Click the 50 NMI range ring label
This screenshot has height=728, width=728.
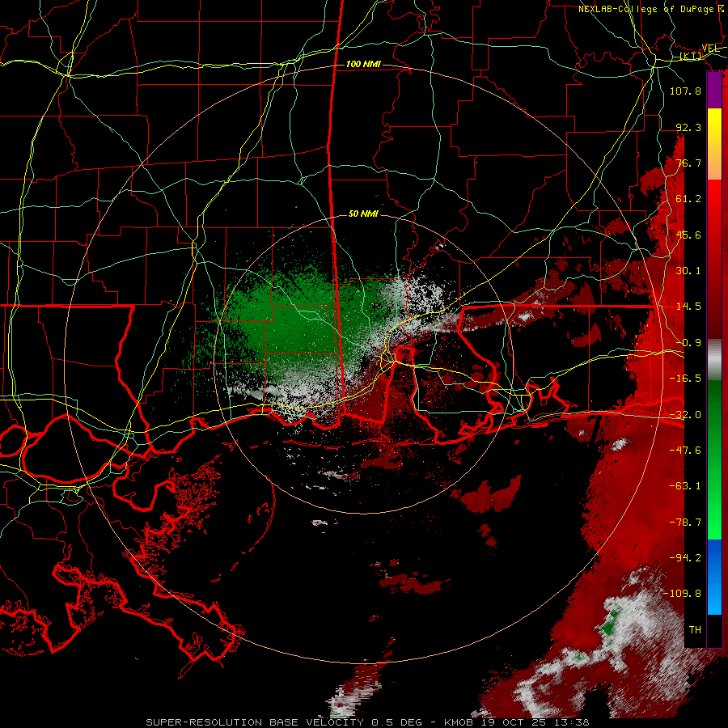pos(363,214)
